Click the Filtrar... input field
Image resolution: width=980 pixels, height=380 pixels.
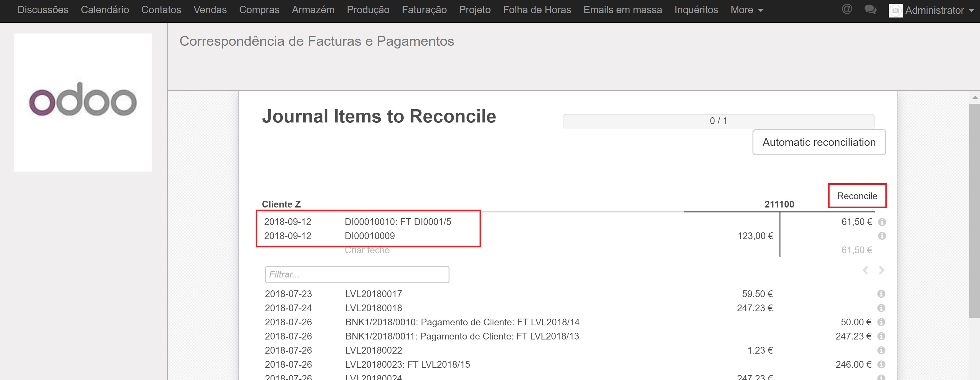(357, 274)
